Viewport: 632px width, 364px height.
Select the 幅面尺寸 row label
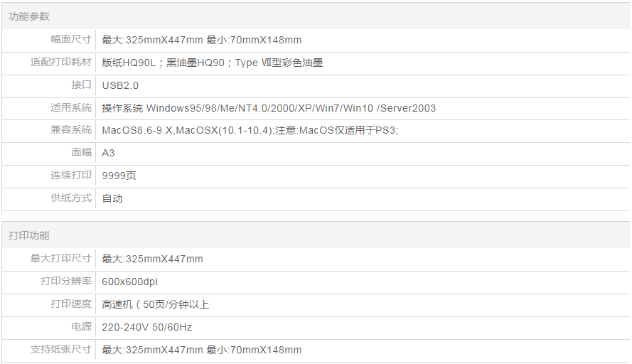71,40
